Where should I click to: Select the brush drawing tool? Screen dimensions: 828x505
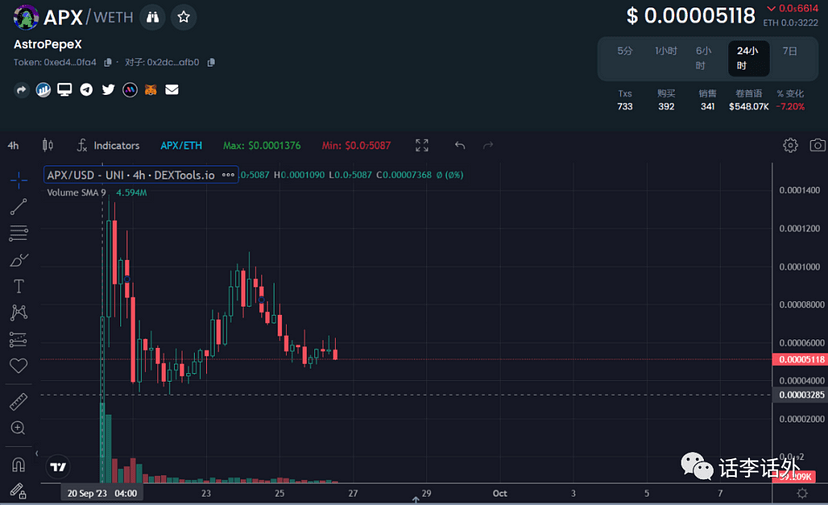(x=18, y=260)
